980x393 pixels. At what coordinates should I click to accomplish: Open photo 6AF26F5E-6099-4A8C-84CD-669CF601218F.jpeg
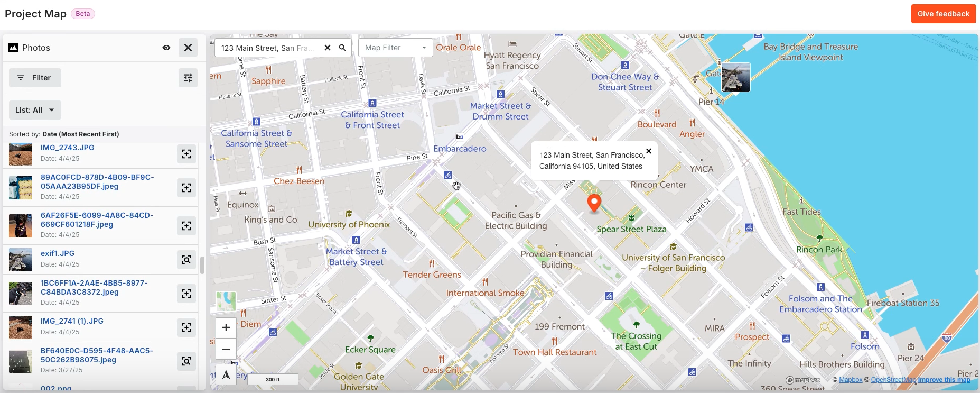97,220
